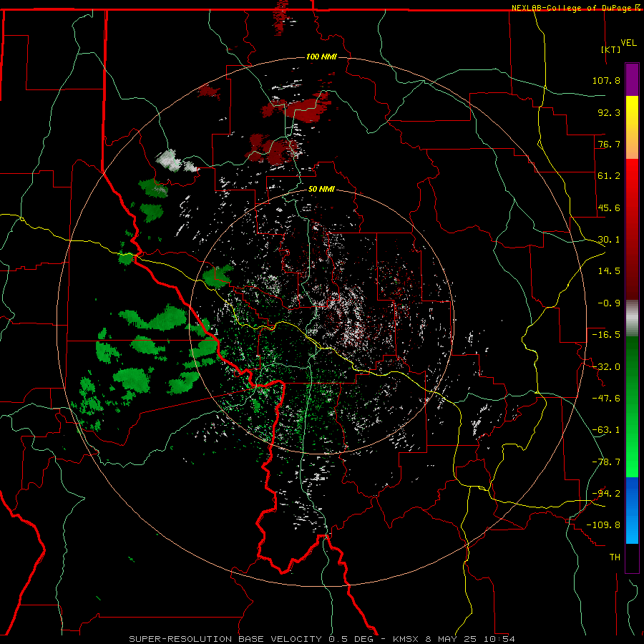Click the gray near-zero segment of color bar
Screen dimensions: 644x644
632,318
